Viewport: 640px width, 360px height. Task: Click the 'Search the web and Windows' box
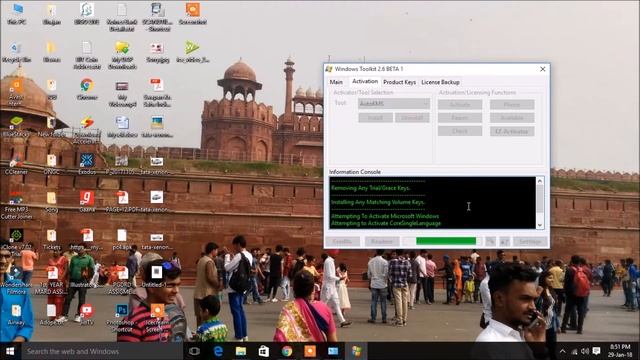(x=102, y=351)
